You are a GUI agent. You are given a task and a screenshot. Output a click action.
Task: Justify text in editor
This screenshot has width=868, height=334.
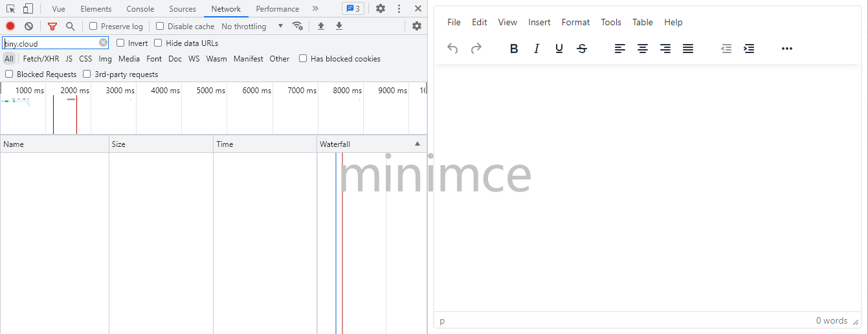tap(688, 49)
